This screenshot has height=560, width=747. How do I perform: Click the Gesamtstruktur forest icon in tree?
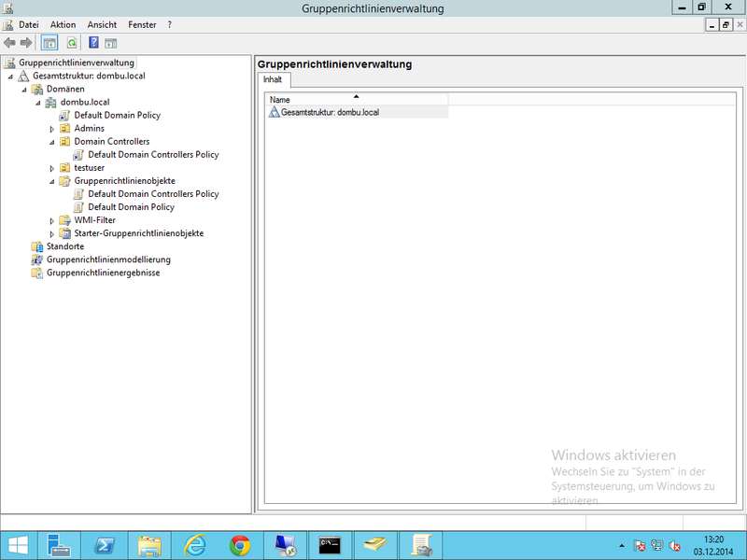click(x=23, y=77)
